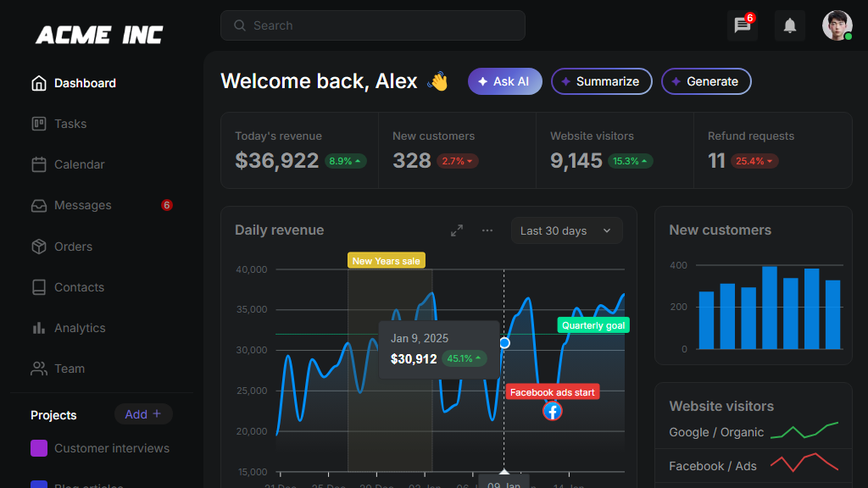Click the Contacts book icon
Viewport: 868px width, 488px height.
point(39,287)
